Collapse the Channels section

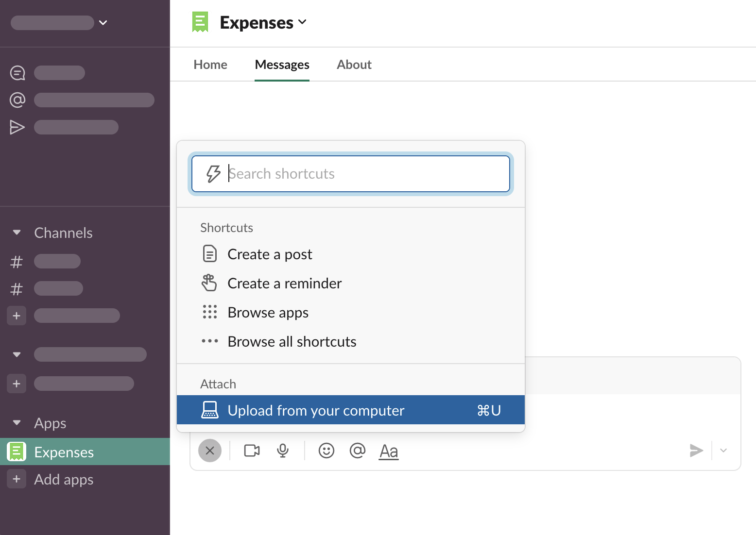tap(17, 233)
